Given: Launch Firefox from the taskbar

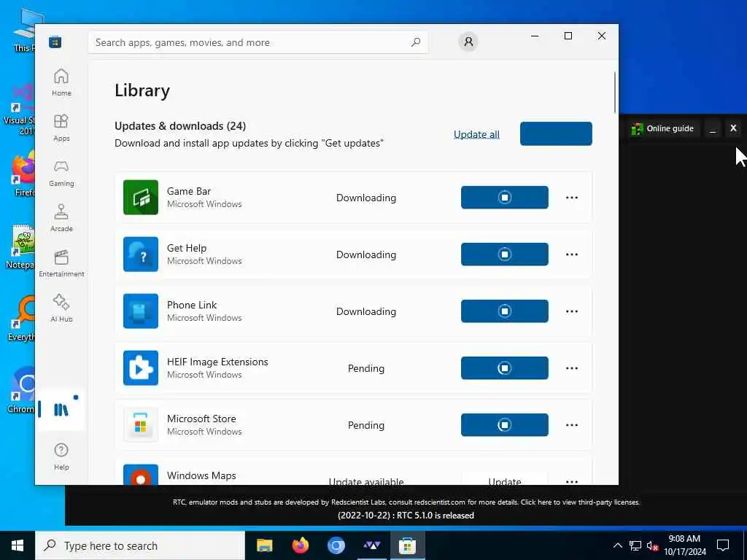Looking at the screenshot, I should (x=300, y=545).
